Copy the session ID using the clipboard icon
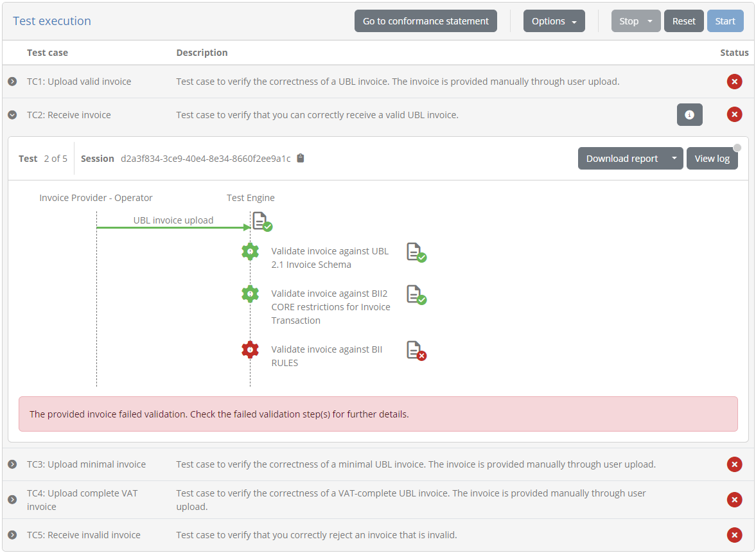This screenshot has height=553, width=756. 300,158
